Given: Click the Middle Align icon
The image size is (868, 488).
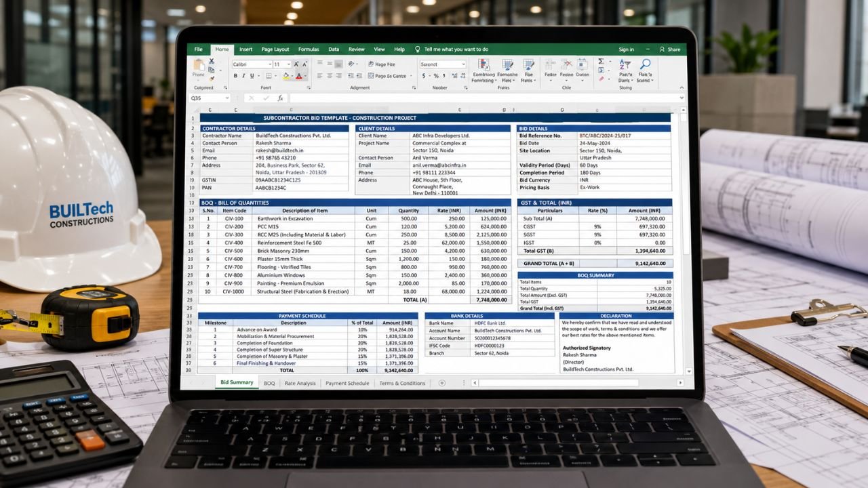Looking at the screenshot, I should click(x=330, y=63).
